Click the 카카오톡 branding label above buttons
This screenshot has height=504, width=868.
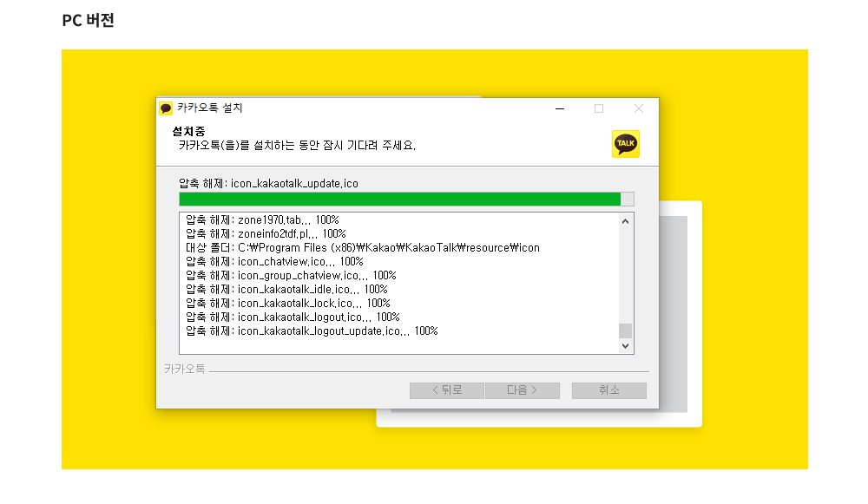click(185, 369)
